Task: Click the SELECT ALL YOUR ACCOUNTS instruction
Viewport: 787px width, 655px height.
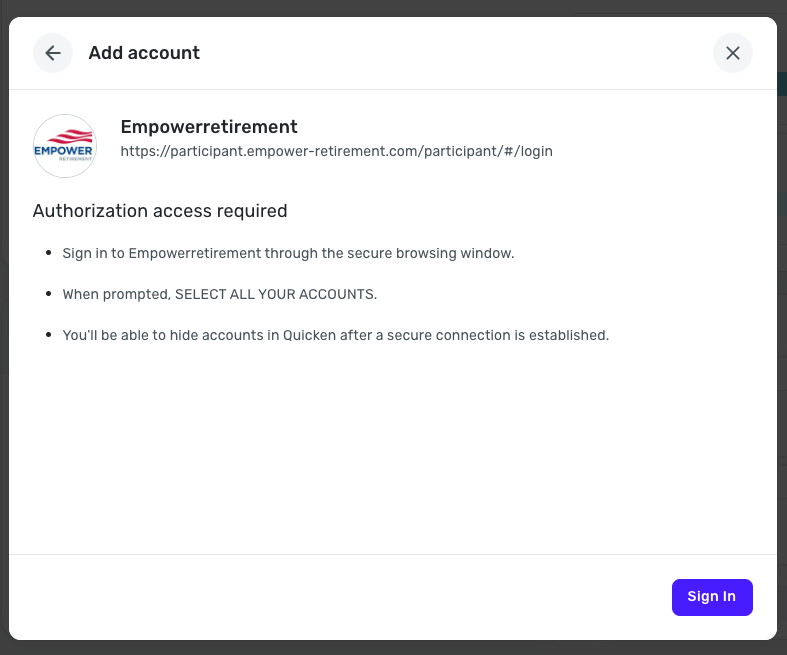Action: click(x=219, y=294)
